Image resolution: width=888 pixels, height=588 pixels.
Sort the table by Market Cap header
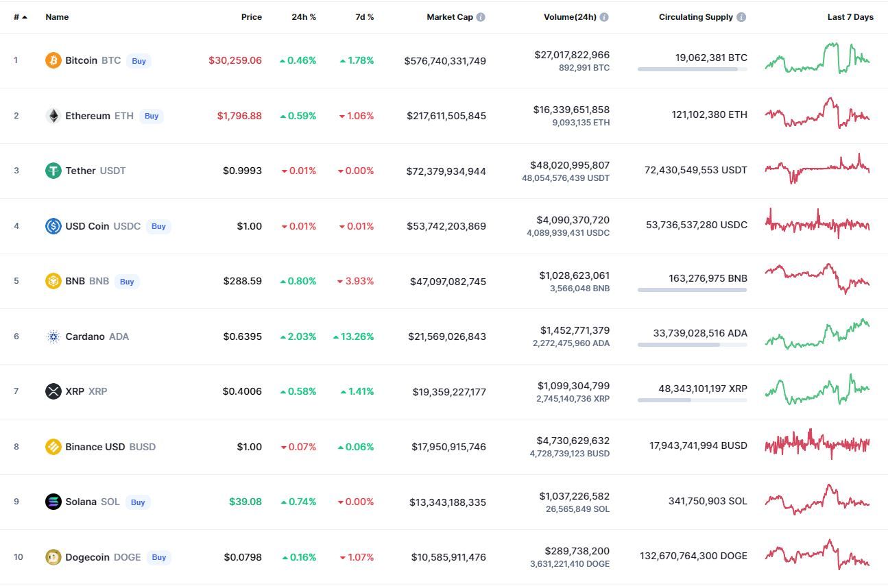tap(450, 17)
